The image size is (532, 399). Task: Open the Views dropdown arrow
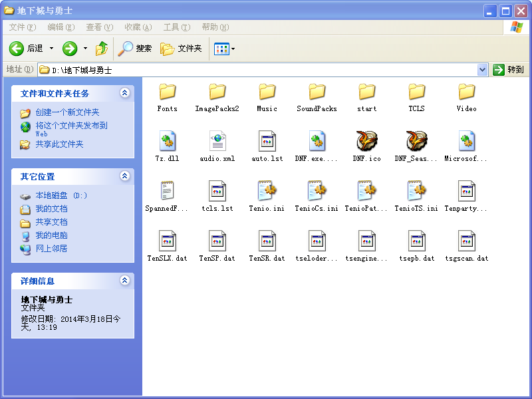pos(233,49)
